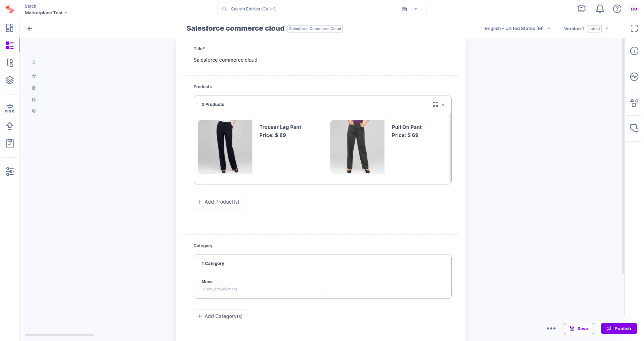The width and height of the screenshot is (644, 341).
Task: Click the Mens category card
Action: pyautogui.click(x=260, y=285)
